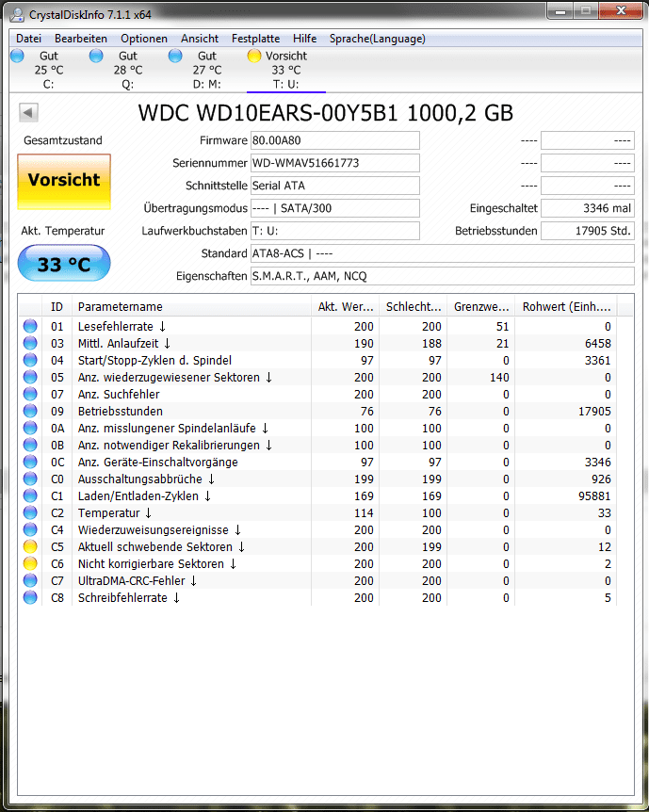The height and width of the screenshot is (812, 649).
Task: Click the Firmware field 80.00A80
Action: (335, 140)
